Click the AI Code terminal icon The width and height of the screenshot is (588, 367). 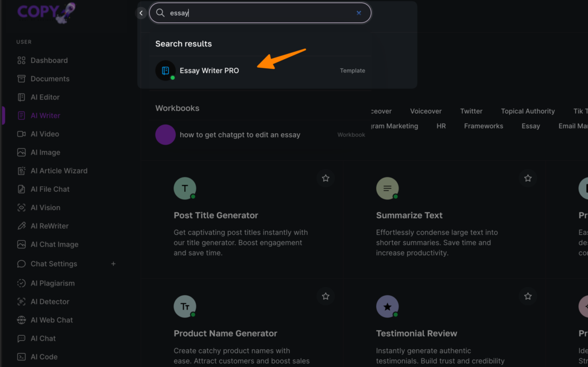point(21,357)
